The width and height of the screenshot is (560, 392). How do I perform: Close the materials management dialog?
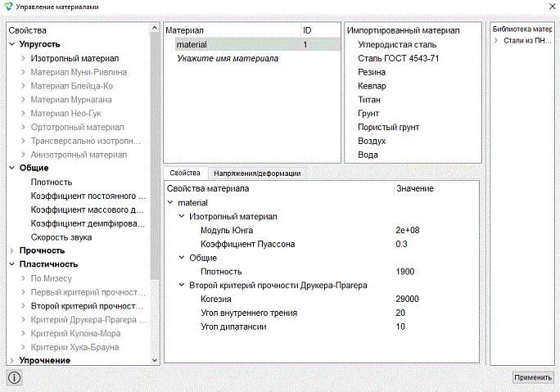tap(552, 7)
